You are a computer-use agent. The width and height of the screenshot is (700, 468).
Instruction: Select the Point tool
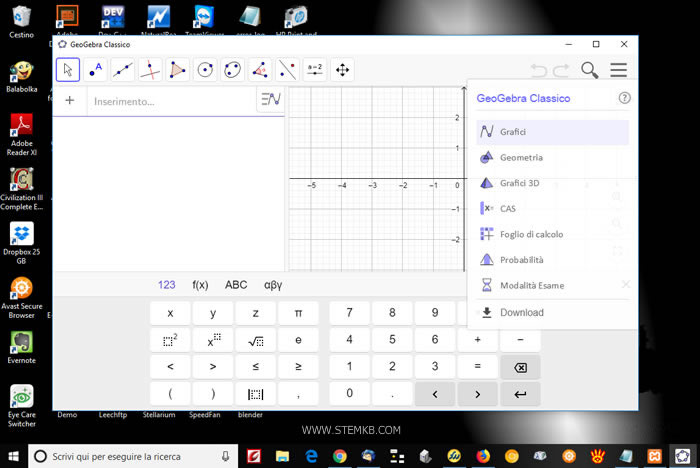pyautogui.click(x=96, y=70)
